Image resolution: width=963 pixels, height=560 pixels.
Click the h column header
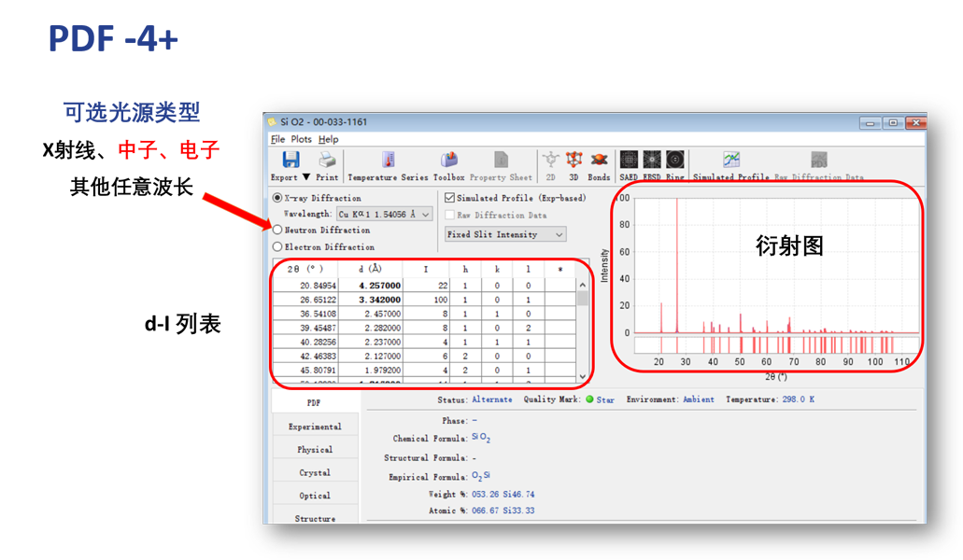[x=465, y=269]
